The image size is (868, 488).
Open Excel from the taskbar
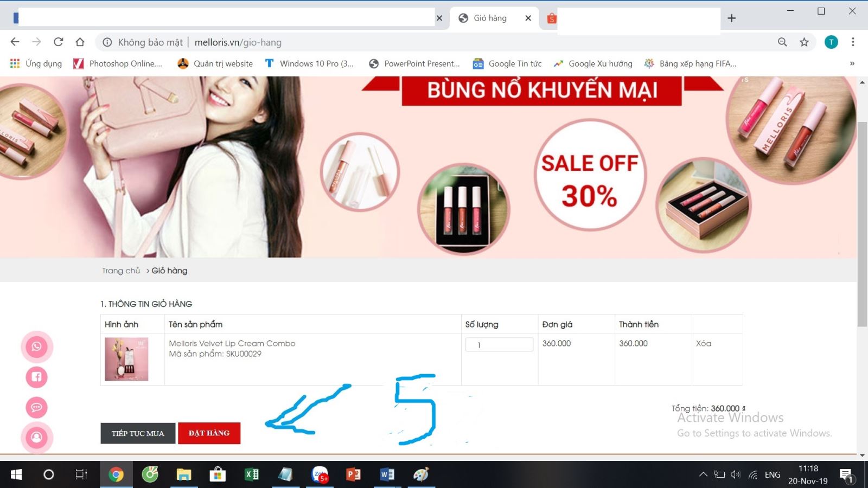(252, 475)
